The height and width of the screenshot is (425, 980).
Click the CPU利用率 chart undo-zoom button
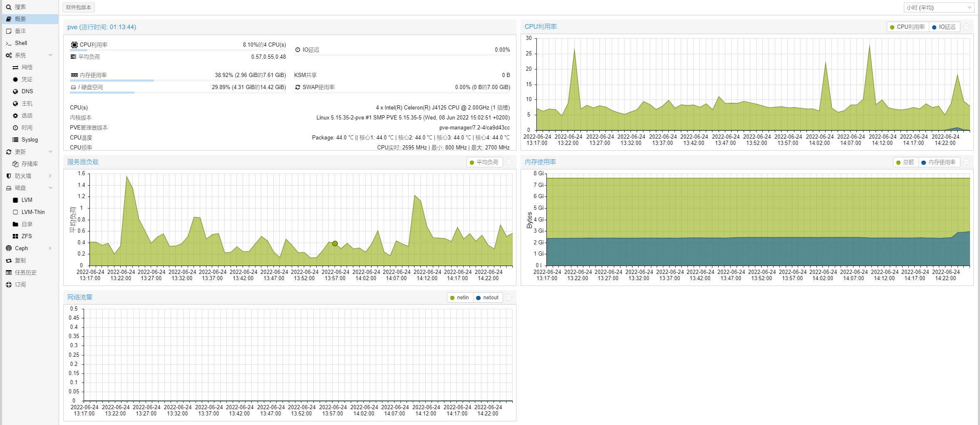pos(967,27)
